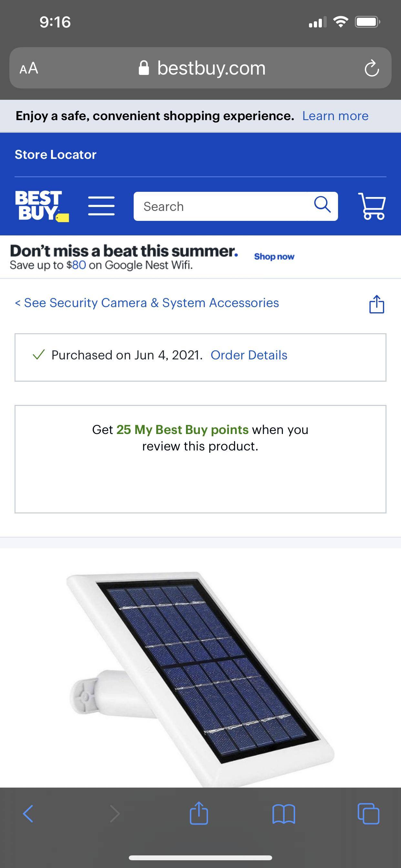Tap Shop now on Nest Wifi banner
The width and height of the screenshot is (401, 868).
(x=274, y=257)
